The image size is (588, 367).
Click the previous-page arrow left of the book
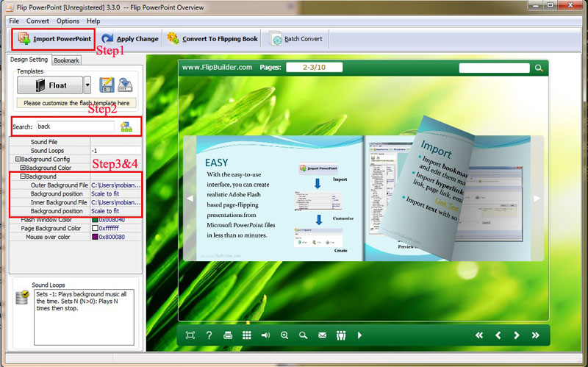[x=190, y=199]
